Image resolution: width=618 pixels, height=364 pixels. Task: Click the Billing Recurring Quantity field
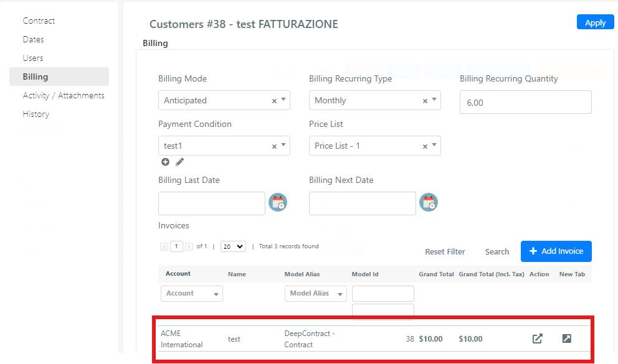525,102
